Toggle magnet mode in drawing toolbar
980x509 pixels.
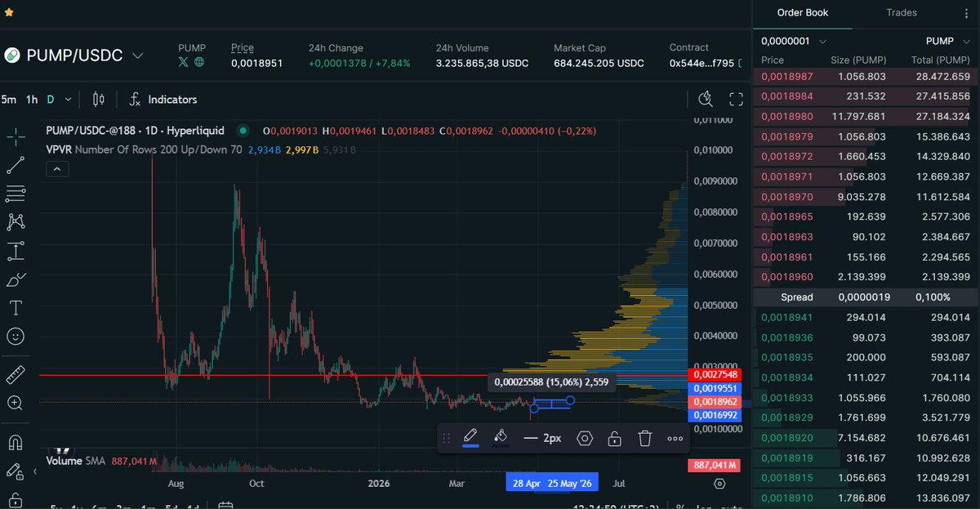(16, 443)
